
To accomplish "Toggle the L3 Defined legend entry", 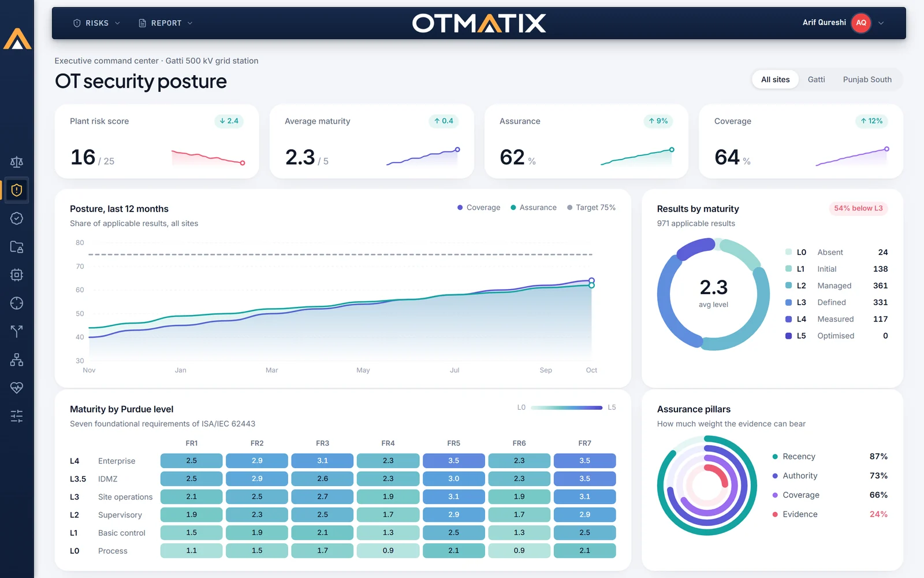I will click(x=836, y=302).
